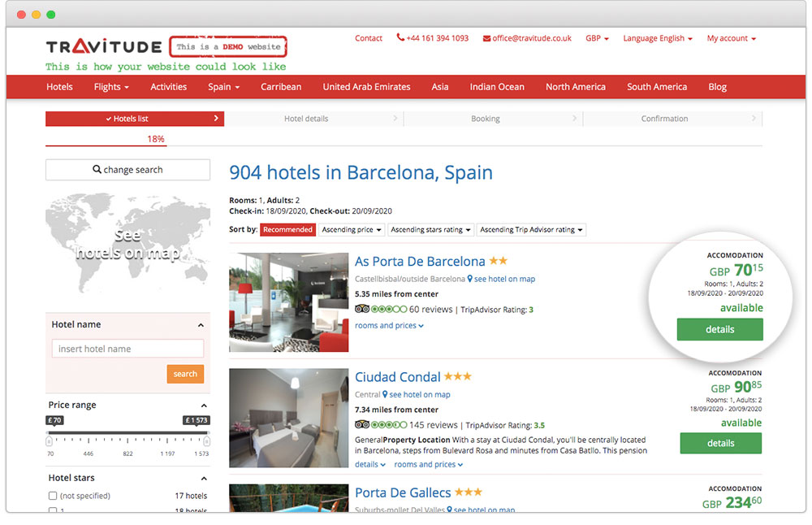Click TripAdvisor owl icon for As Porta De Barcelona
The image size is (812, 525).
362,310
